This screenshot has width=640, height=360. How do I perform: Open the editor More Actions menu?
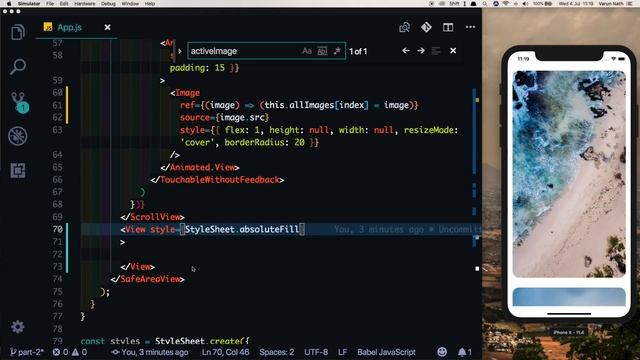point(470,27)
